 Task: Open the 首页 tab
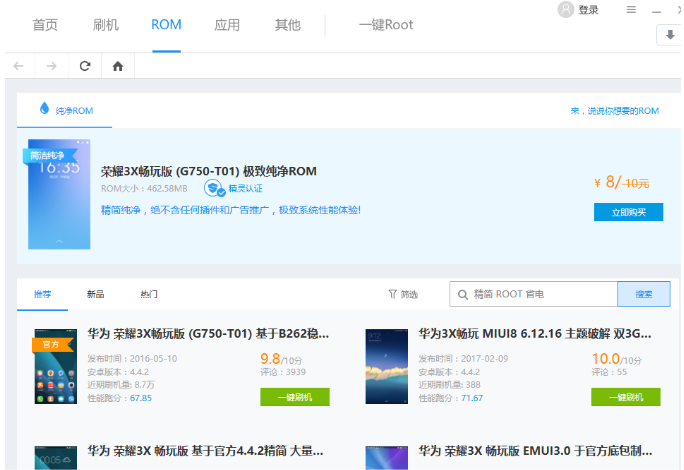pos(45,25)
